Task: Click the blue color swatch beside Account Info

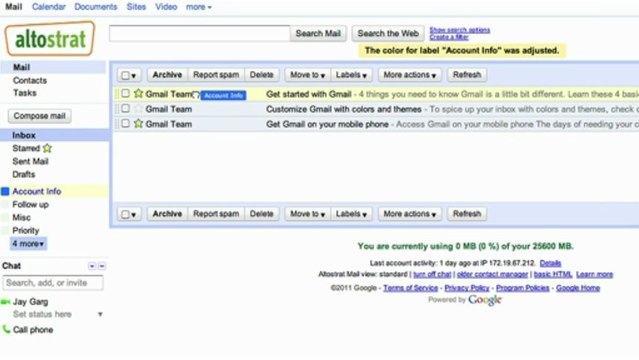Action: click(5, 191)
